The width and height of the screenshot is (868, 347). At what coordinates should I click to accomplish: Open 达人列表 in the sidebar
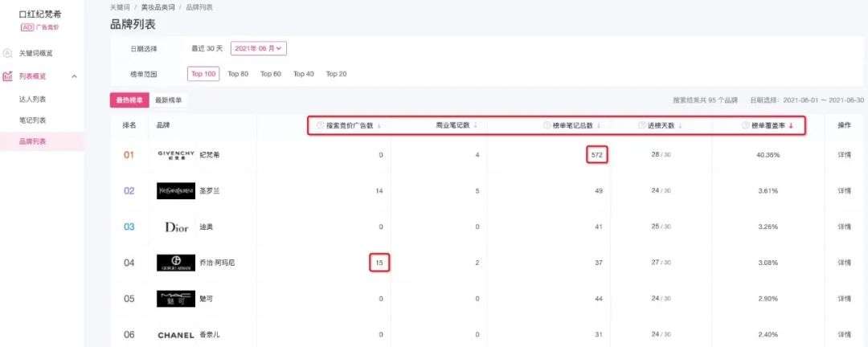pyautogui.click(x=32, y=99)
